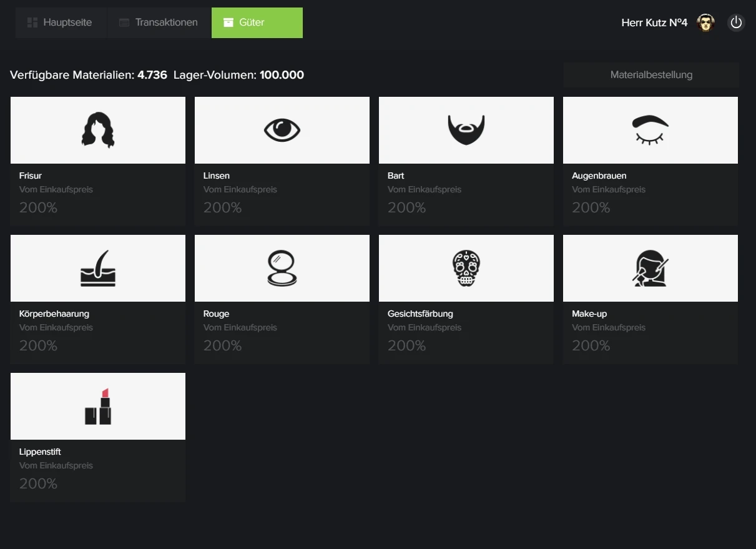Image resolution: width=756 pixels, height=549 pixels.
Task: Click the Herr Kutz Nº4 username
Action: 654,23
